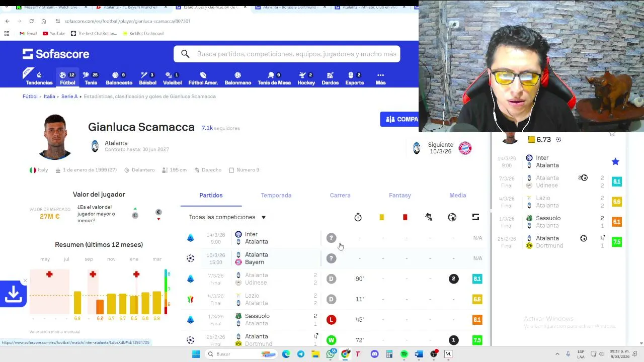The height and width of the screenshot is (362, 644).
Task: Click the goals football column icon
Action: [452, 217]
